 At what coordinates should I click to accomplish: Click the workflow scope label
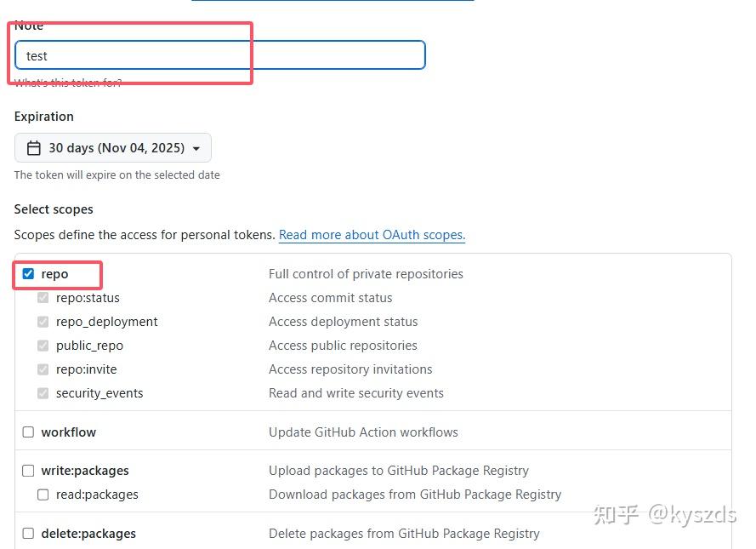[x=69, y=432]
